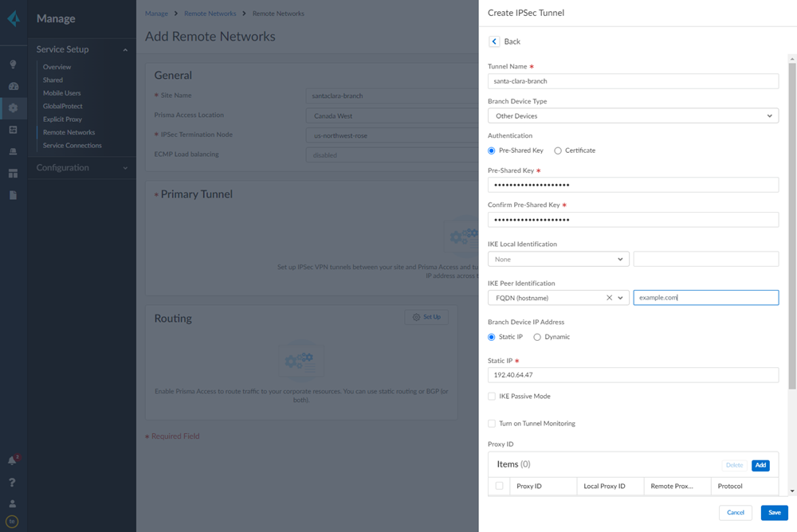Turn on Tunnel Monitoring checkbox
This screenshot has height=532, width=797.
492,424
